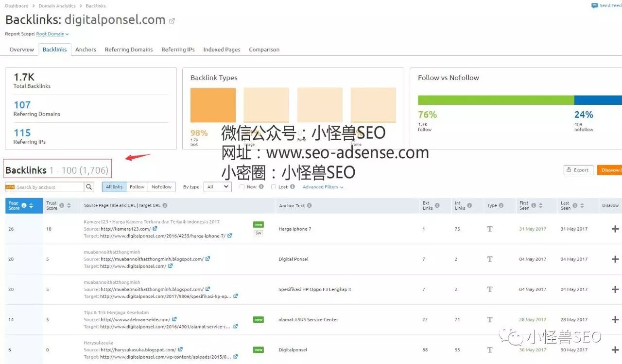
Task: Show info tooltip for First Seen column
Action: pos(534,205)
